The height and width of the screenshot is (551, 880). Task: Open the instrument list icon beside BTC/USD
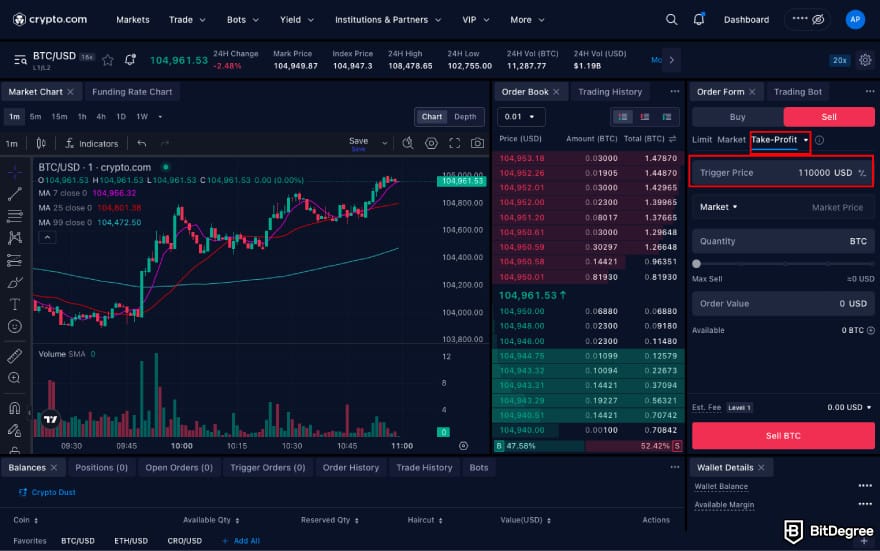pyautogui.click(x=20, y=59)
